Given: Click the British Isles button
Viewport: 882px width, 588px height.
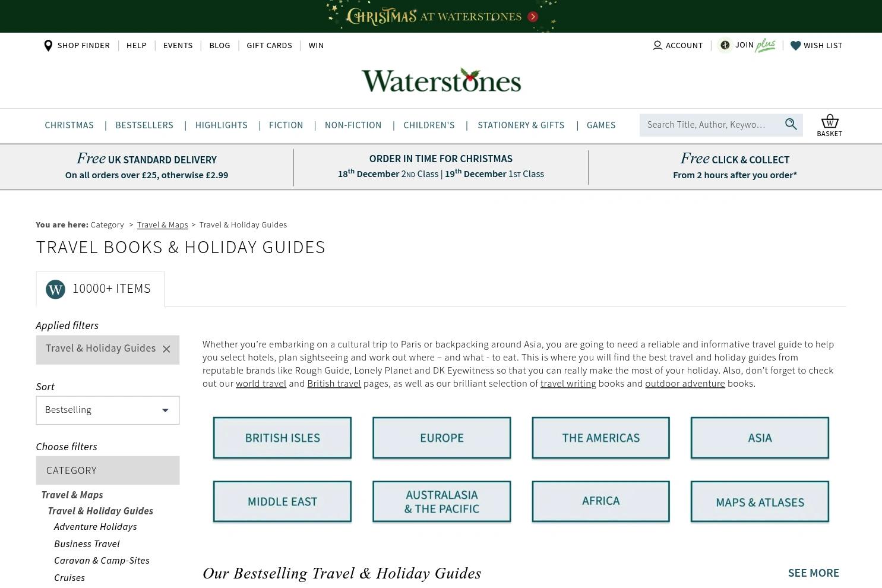Looking at the screenshot, I should point(282,438).
